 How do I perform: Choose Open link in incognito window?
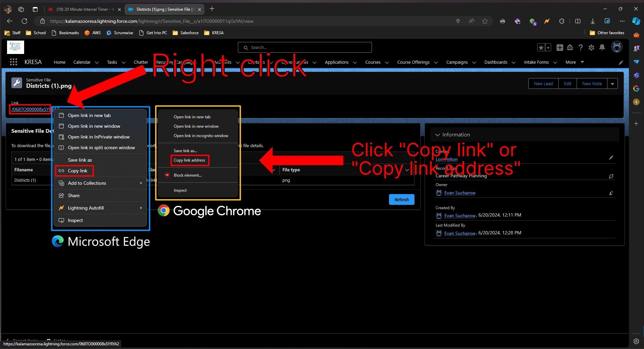[201, 136]
